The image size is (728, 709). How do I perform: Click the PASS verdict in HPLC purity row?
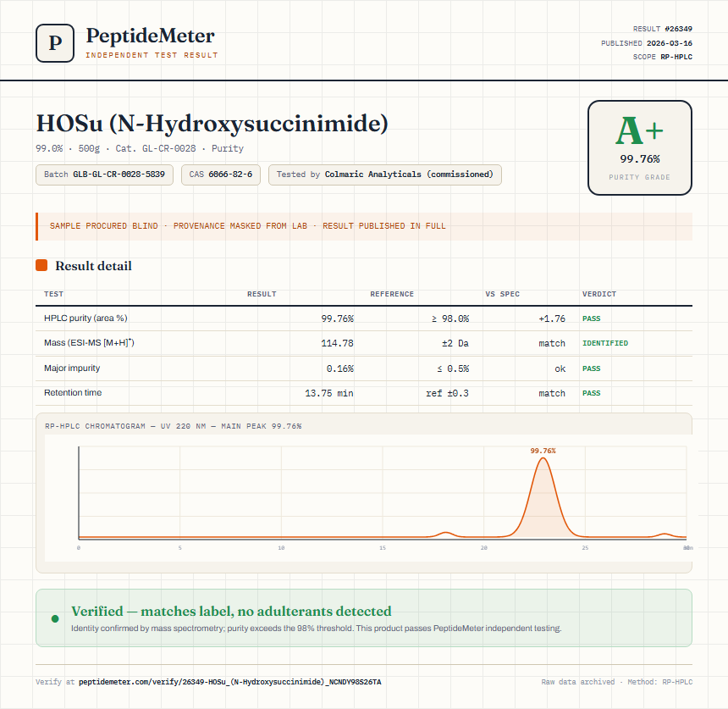592,318
